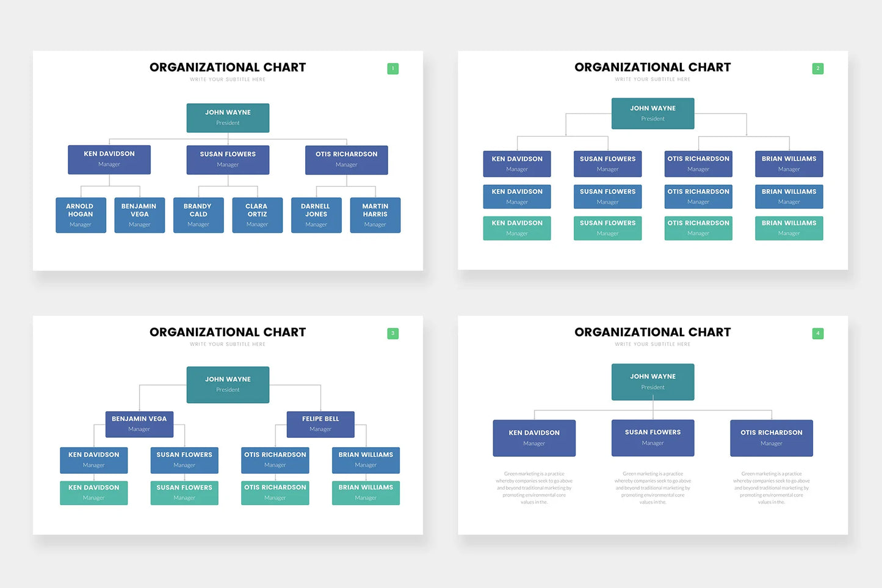The image size is (882, 588).
Task: Click Benjamin Vega box on slide 3
Action: pos(139,424)
